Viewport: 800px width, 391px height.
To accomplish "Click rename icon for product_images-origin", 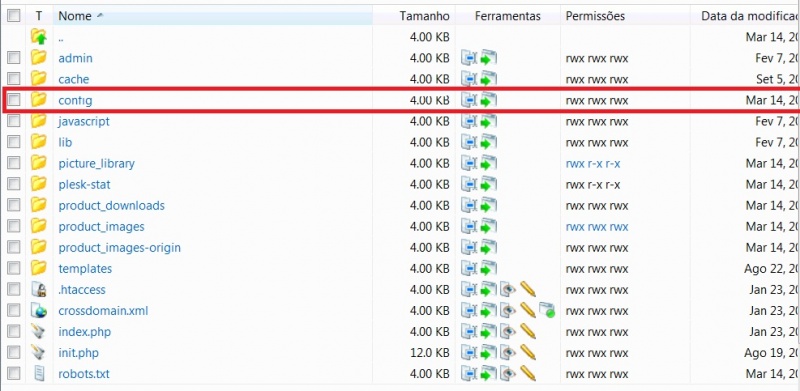I will (468, 248).
